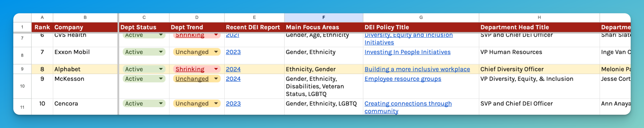Screen dimensions: 644x128
Task: Open Alphabet 2024 DEI report link
Action: pos(233,69)
